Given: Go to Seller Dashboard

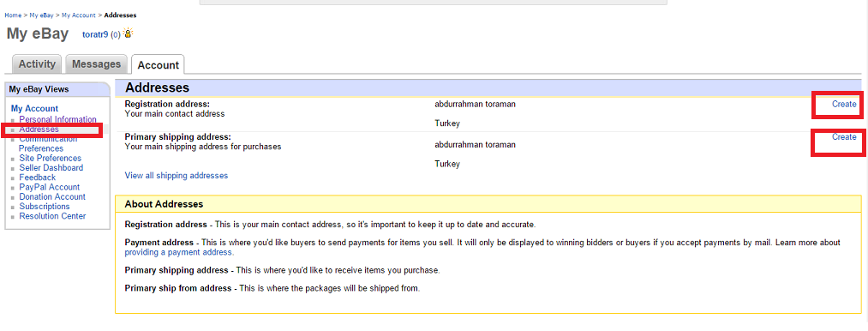Looking at the screenshot, I should pos(51,167).
